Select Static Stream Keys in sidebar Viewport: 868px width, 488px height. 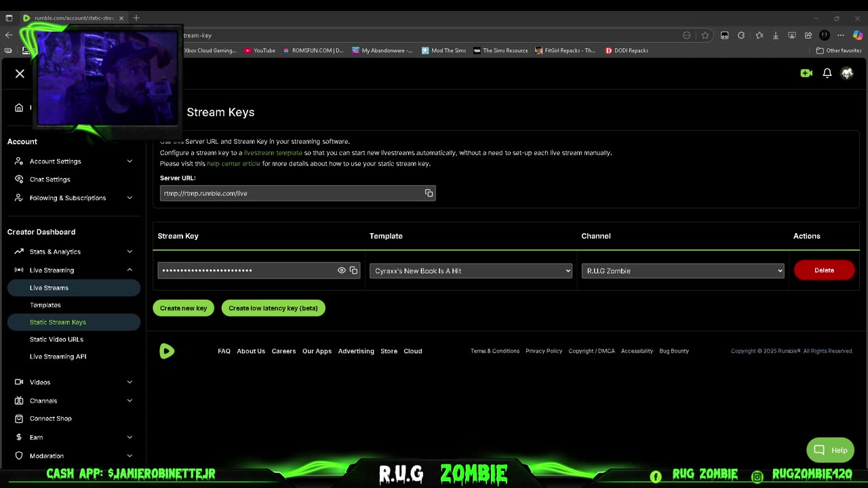tap(74, 322)
